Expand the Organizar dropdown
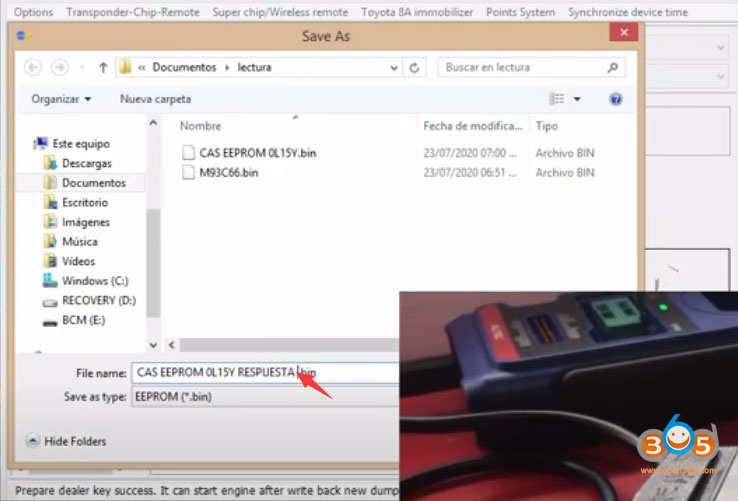738x501 pixels. click(x=61, y=99)
